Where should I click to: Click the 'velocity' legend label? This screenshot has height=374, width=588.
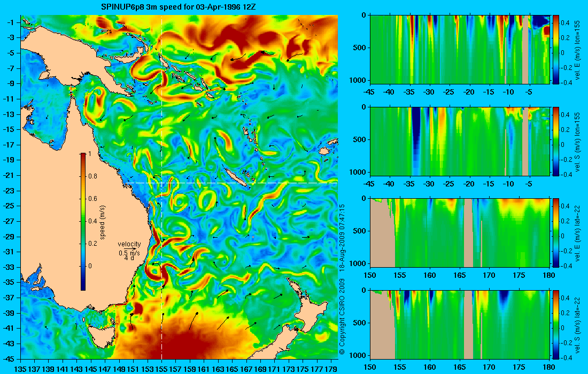click(x=129, y=244)
